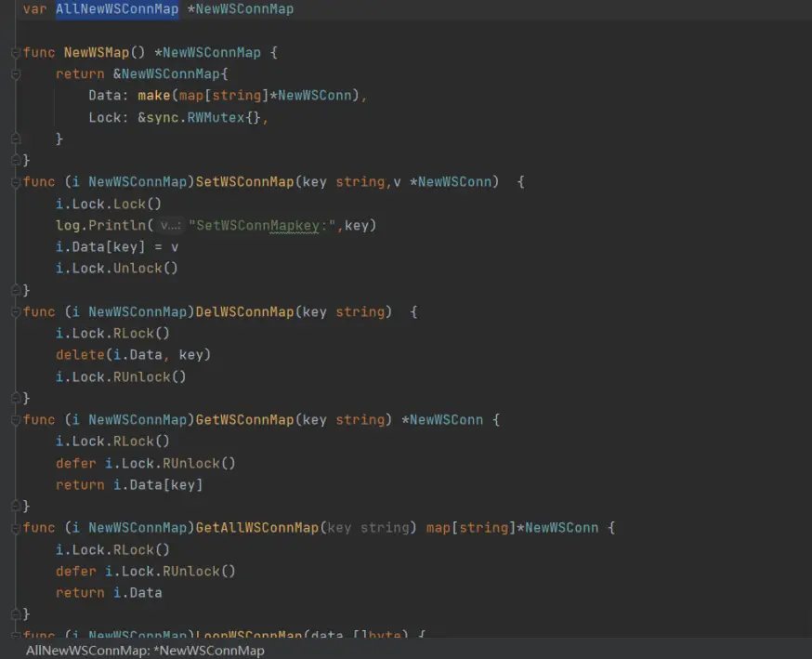Click the end-fold marker closing GetAllWSConnMap
The width and height of the screenshot is (812, 659).
pyautogui.click(x=16, y=613)
